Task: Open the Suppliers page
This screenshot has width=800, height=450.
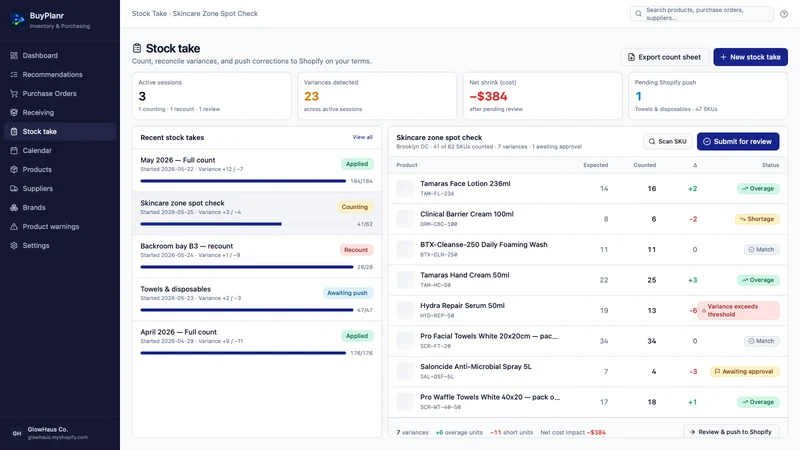Action: (60, 188)
